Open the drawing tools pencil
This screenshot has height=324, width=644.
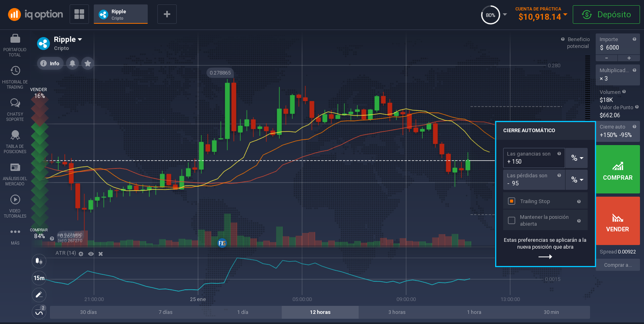click(39, 295)
